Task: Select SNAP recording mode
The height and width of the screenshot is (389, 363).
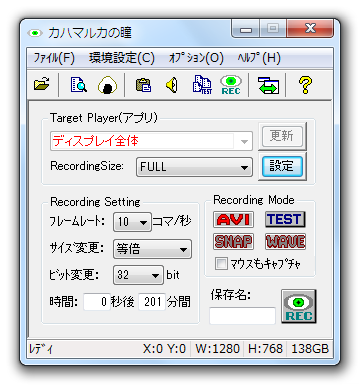Action: (233, 242)
